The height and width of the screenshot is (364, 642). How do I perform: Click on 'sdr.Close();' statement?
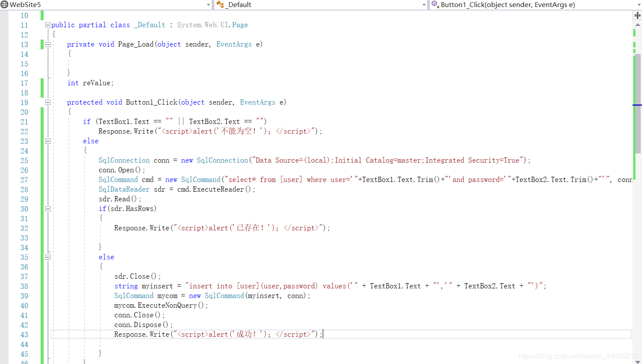pos(137,277)
